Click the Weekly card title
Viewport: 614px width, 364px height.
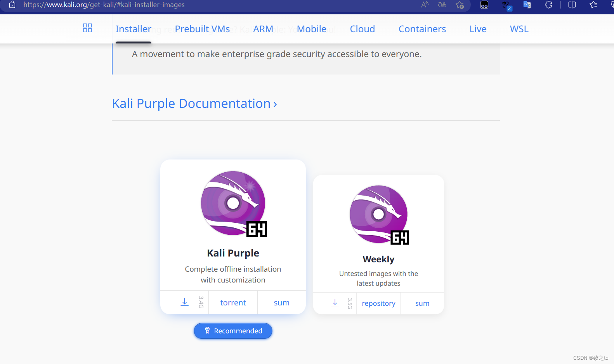point(378,259)
